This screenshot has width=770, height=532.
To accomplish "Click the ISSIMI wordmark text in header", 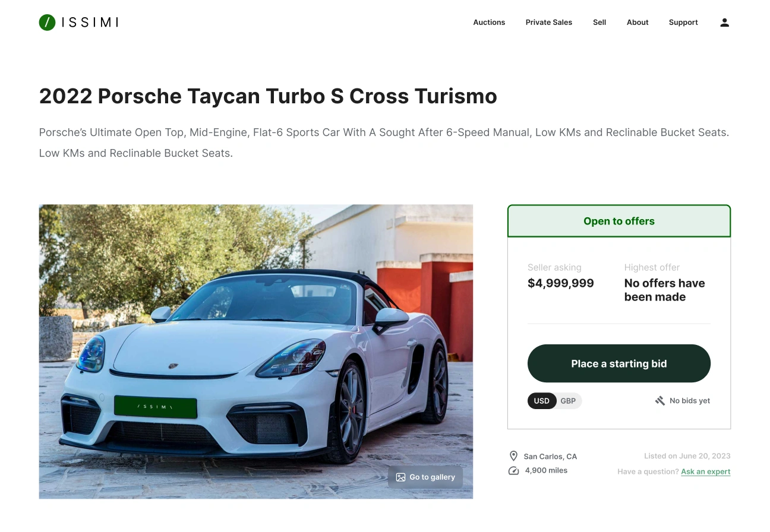I will click(x=90, y=23).
